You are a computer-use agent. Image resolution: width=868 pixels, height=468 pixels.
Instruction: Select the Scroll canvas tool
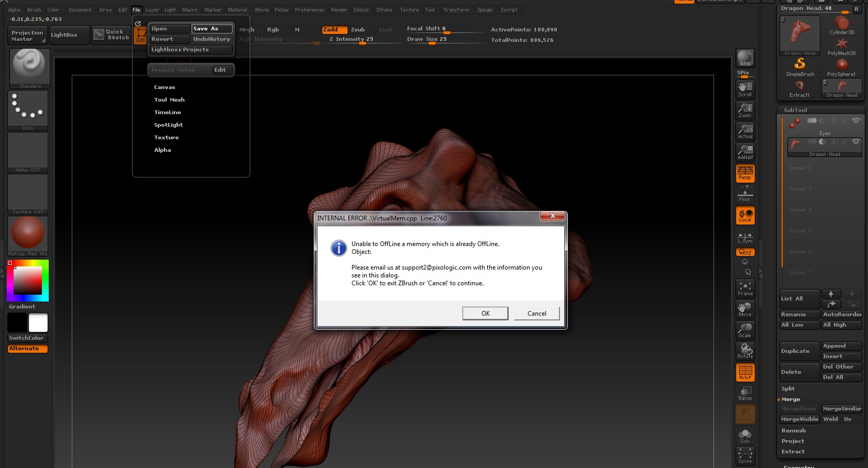coord(745,89)
